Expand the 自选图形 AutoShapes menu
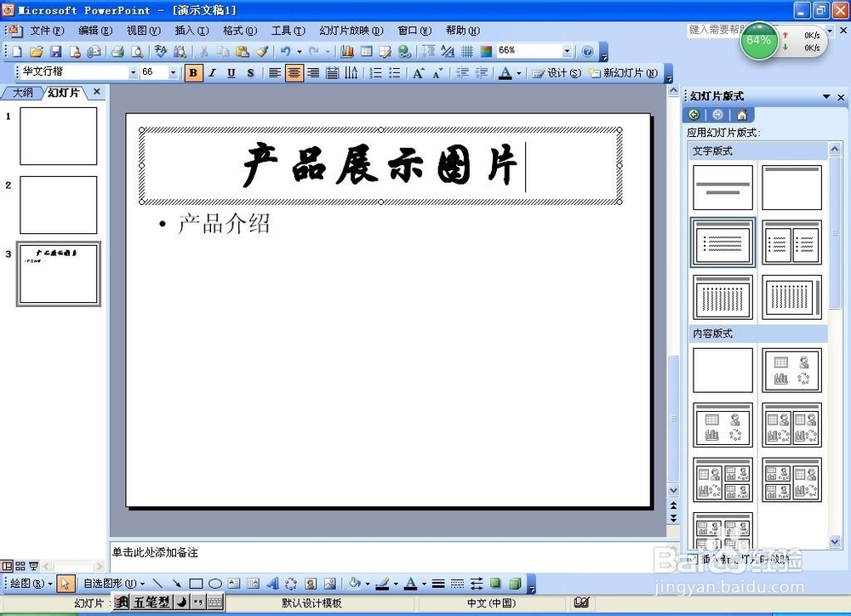 [x=111, y=584]
